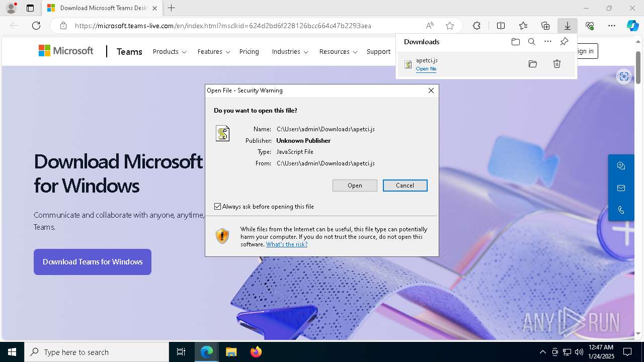The width and height of the screenshot is (644, 362).
Task: Add page to favorites star icon
Action: 450,26
